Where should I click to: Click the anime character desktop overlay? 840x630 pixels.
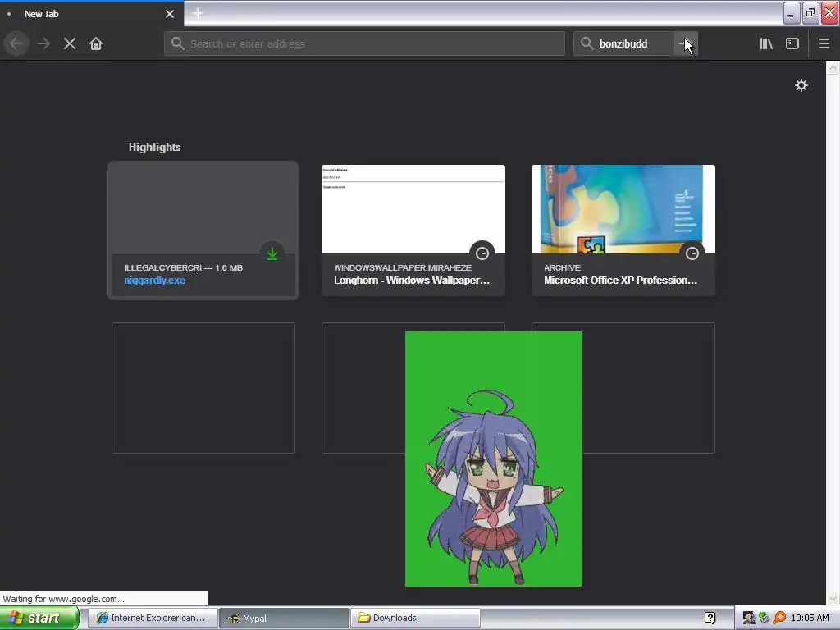(x=493, y=459)
